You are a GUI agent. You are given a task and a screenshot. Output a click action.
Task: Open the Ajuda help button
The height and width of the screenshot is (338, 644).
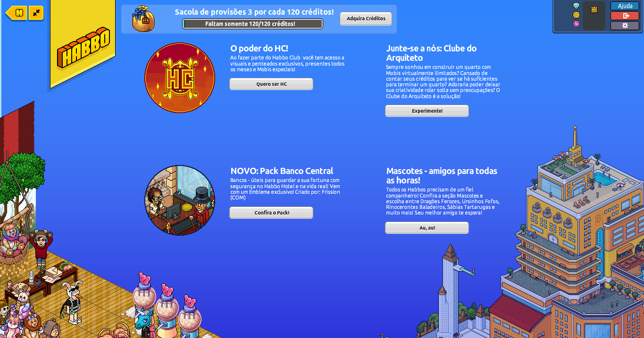point(625,6)
